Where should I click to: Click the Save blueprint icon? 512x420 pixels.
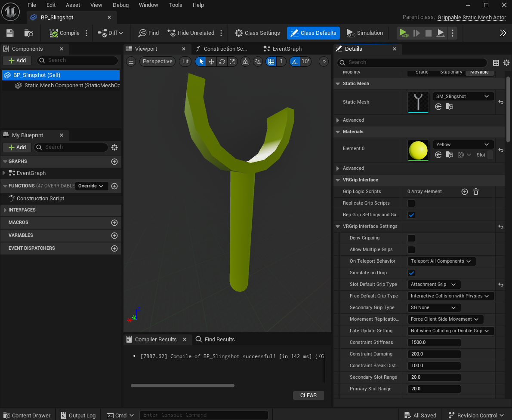click(x=10, y=33)
